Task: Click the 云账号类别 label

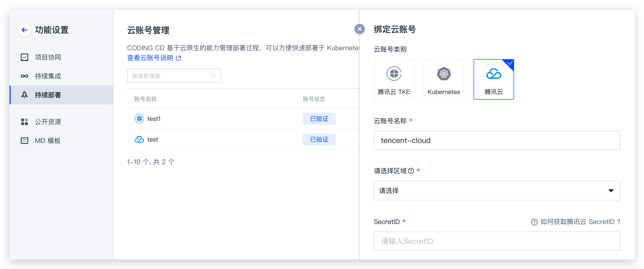Action: pyautogui.click(x=390, y=49)
